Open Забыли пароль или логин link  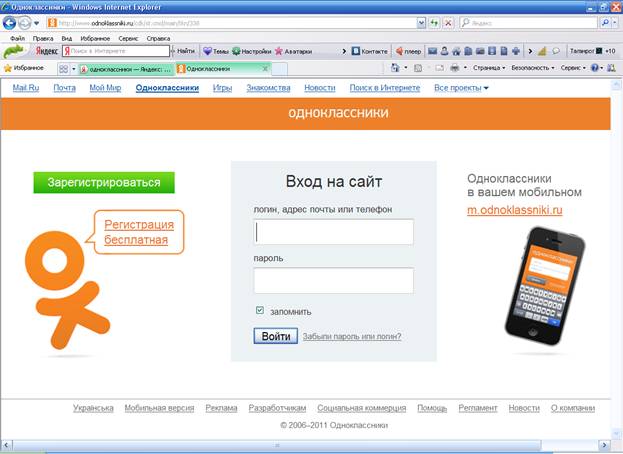pyautogui.click(x=352, y=336)
